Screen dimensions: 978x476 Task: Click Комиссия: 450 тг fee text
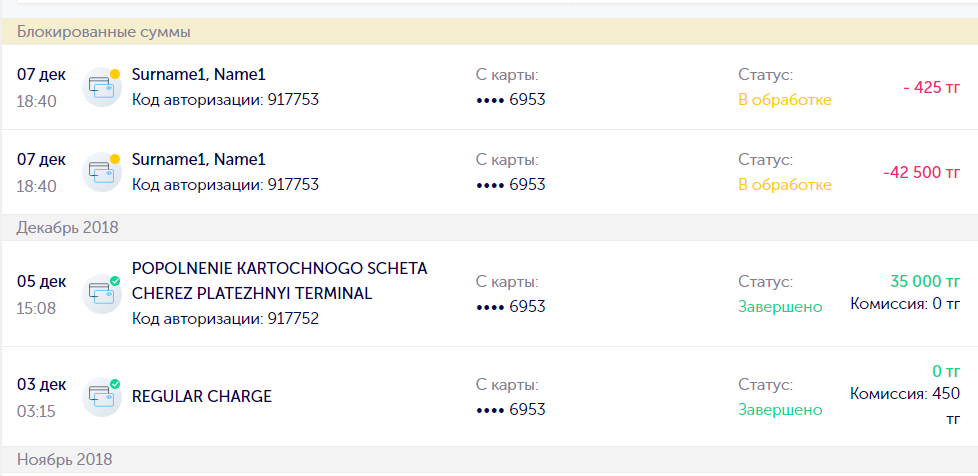[x=905, y=406]
